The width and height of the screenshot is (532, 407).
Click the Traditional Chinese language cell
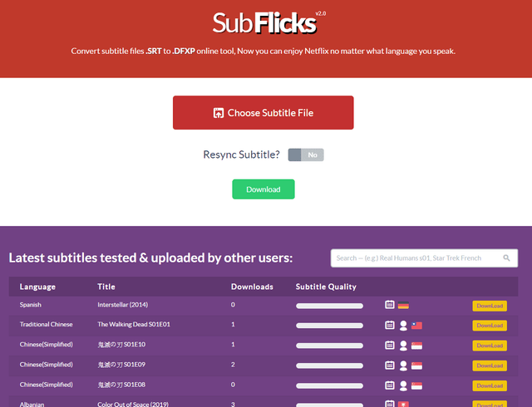tap(47, 324)
